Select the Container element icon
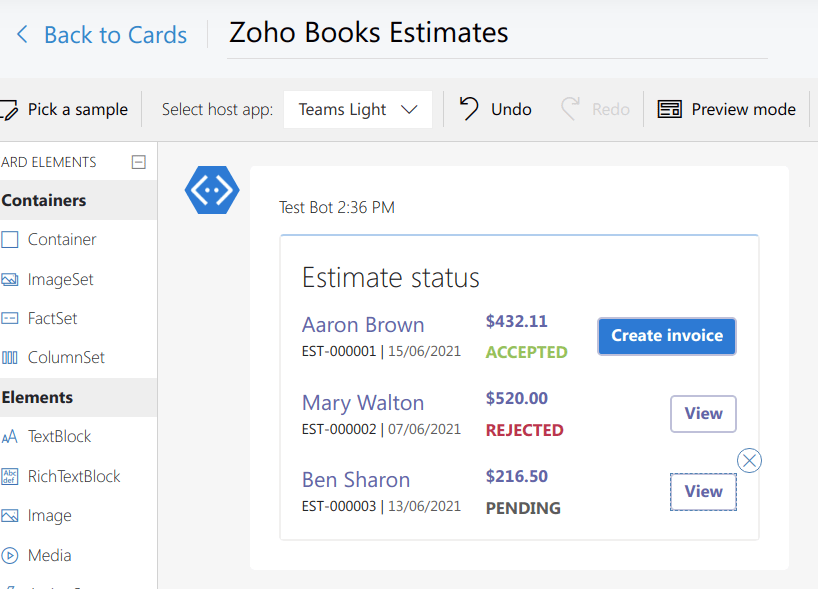Viewport: 818px width, 589px height. 9,240
